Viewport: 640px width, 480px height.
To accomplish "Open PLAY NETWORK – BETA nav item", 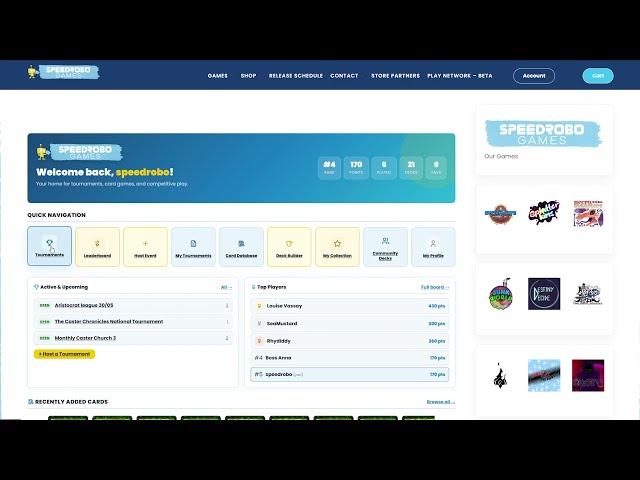I will click(x=460, y=76).
